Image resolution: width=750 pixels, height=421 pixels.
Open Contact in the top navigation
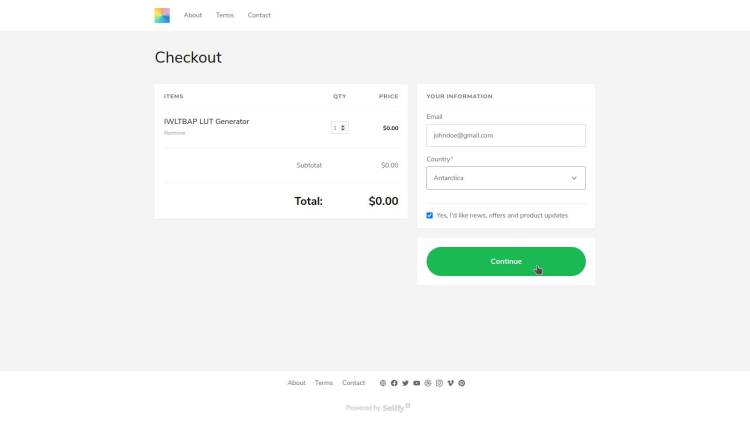pos(259,15)
